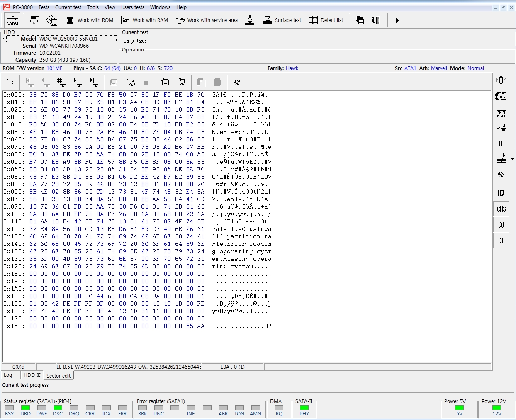516x420 pixels.
Task: Go to next sector icon
Action: [77, 82]
